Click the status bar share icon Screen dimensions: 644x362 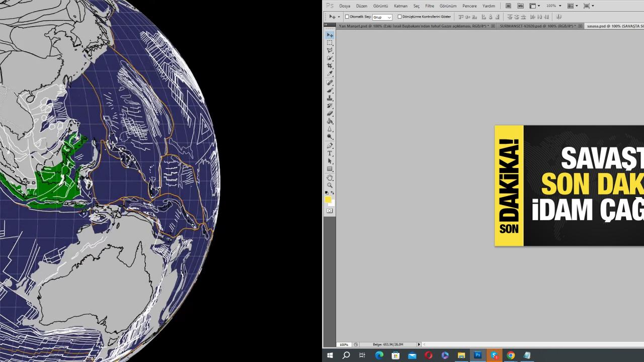click(x=356, y=344)
